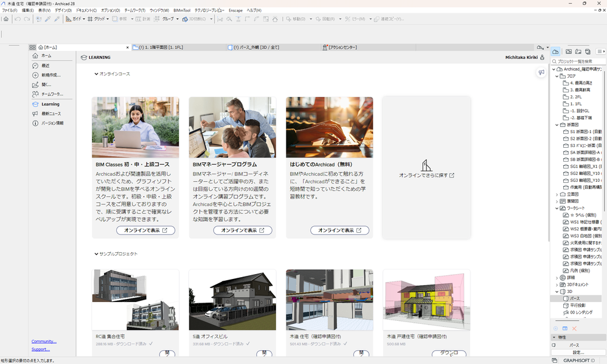Viewport: 607px width, 364px height.
Task: Select 2. 2FL in the navigator
Action: 575,97
